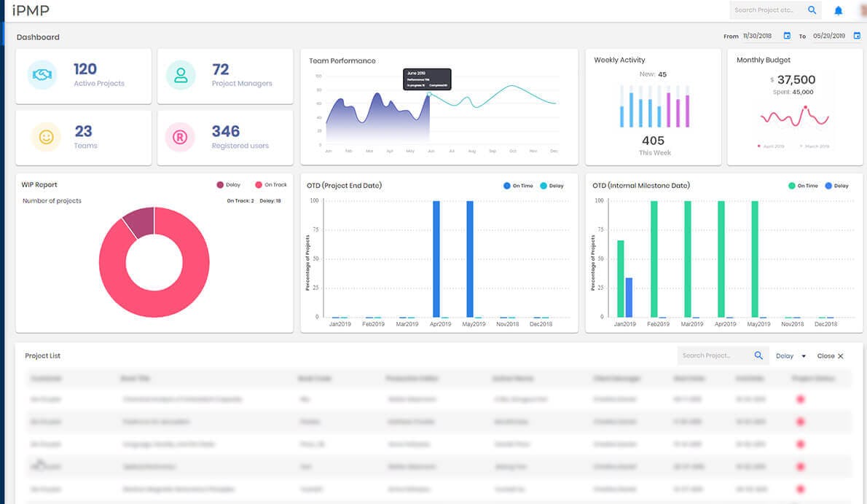
Task: Toggle the Delay legend in OTD Internal Milestone Date
Action: click(x=835, y=186)
